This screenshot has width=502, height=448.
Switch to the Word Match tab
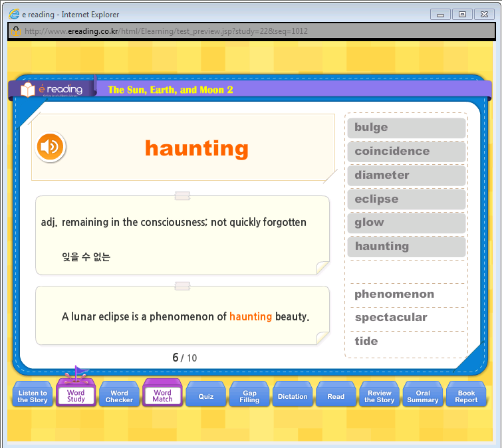[162, 394]
